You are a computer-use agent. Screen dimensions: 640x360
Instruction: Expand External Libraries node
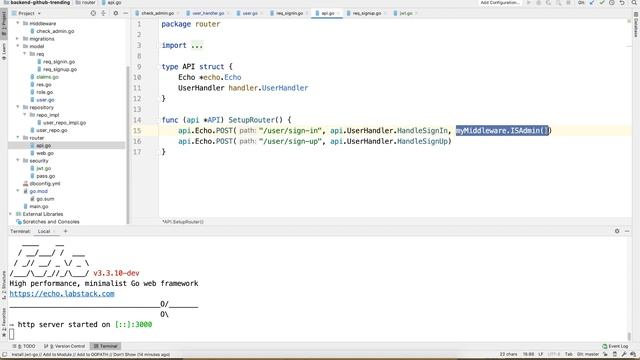pos(11,214)
